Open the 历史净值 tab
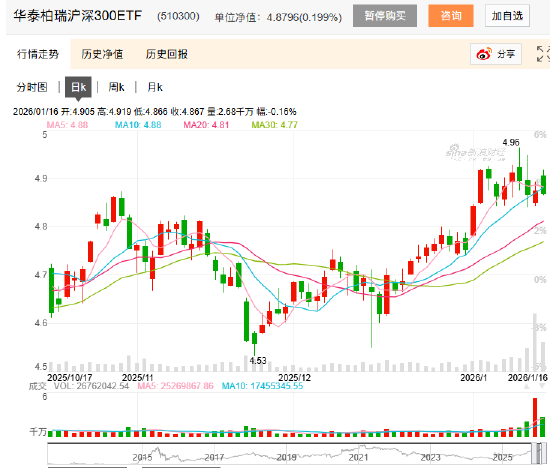 click(x=102, y=54)
